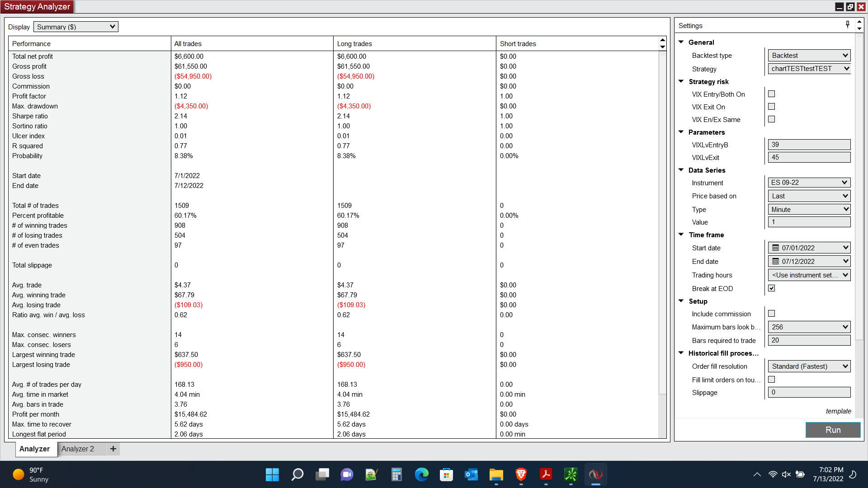Image resolution: width=868 pixels, height=488 pixels.
Task: Click the template link
Action: click(838, 411)
